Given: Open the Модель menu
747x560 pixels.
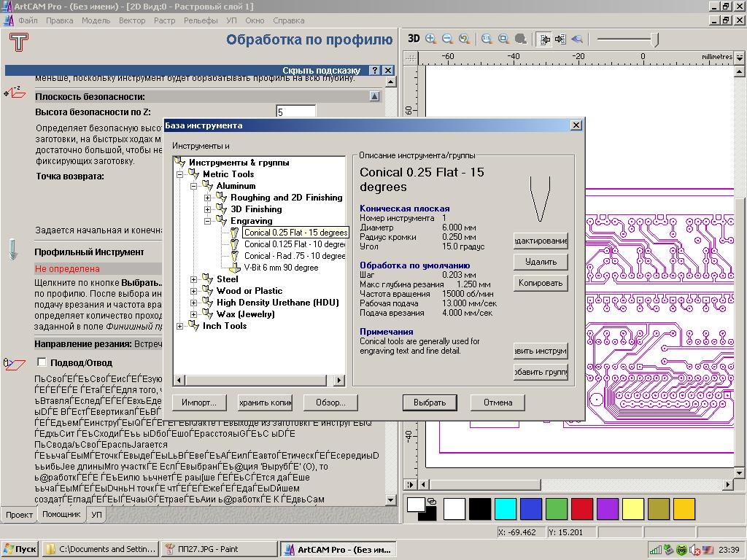Looking at the screenshot, I should [x=96, y=20].
